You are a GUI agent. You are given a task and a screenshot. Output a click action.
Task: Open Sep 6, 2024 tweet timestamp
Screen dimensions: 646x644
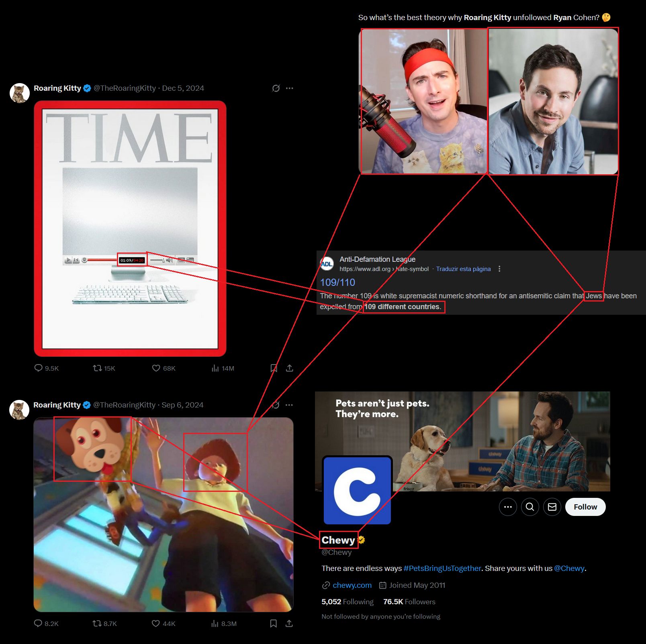(x=182, y=405)
